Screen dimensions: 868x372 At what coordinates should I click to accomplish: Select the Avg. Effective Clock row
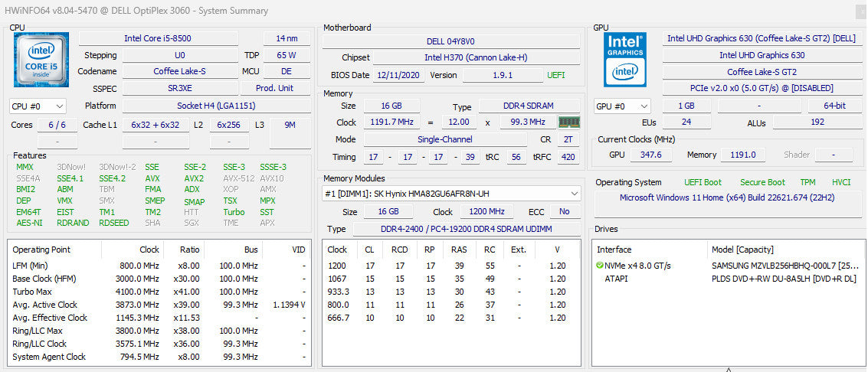(x=159, y=318)
